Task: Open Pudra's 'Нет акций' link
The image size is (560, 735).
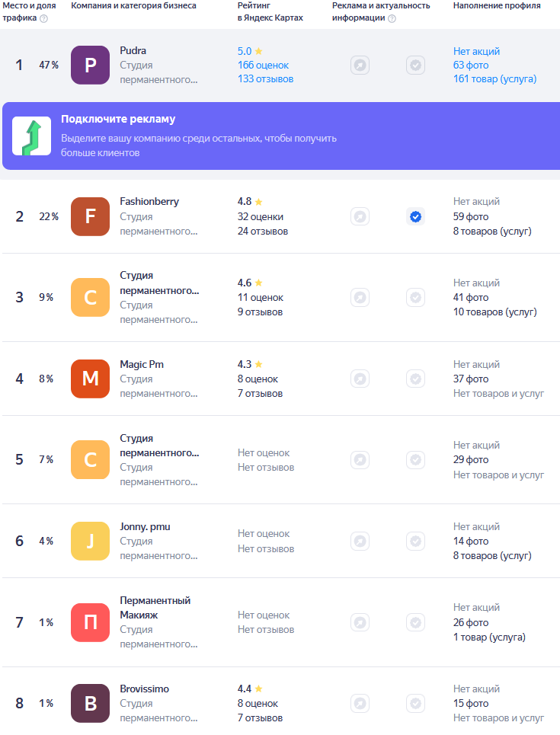Action: [476, 51]
